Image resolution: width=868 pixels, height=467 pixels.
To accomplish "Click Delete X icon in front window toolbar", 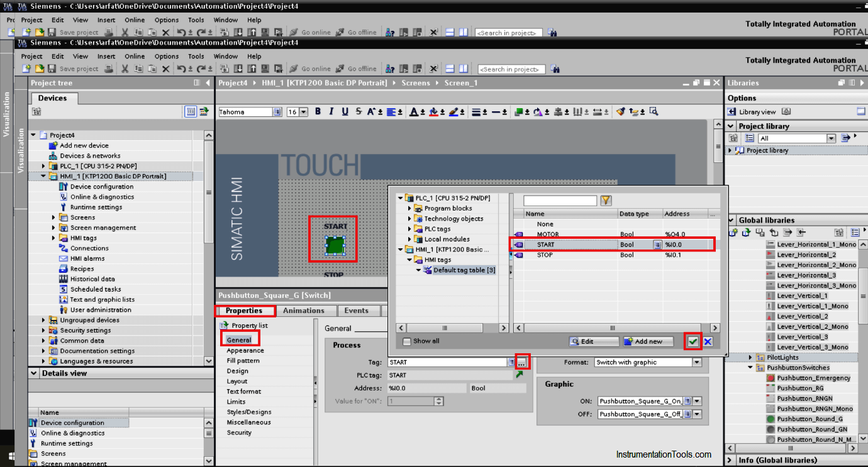I will [x=166, y=69].
